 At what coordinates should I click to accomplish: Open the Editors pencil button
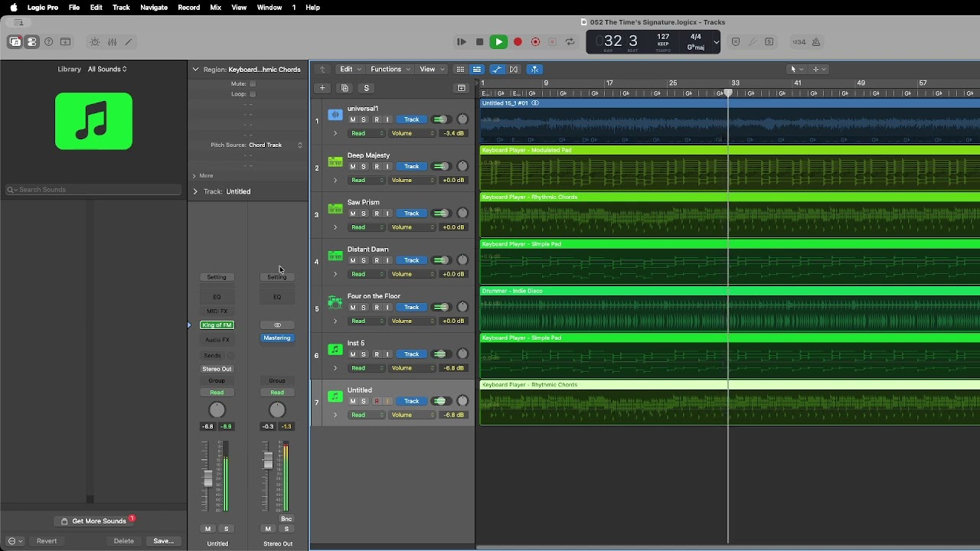pyautogui.click(x=129, y=42)
